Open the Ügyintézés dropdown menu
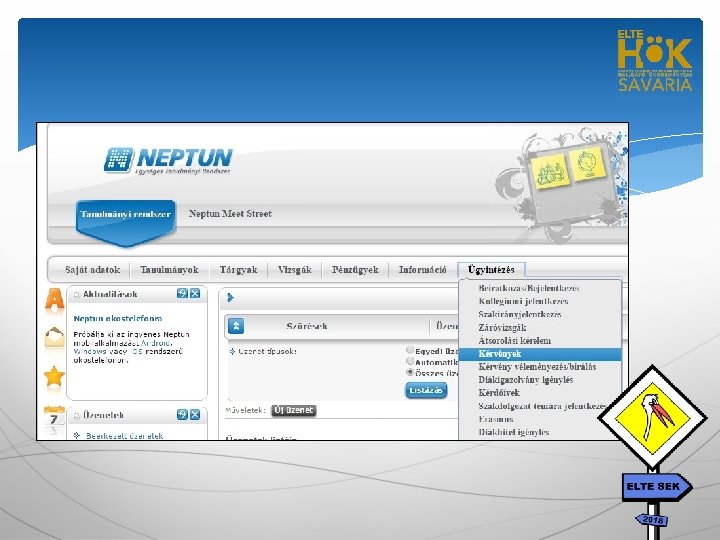The height and width of the screenshot is (540, 720). point(491,270)
